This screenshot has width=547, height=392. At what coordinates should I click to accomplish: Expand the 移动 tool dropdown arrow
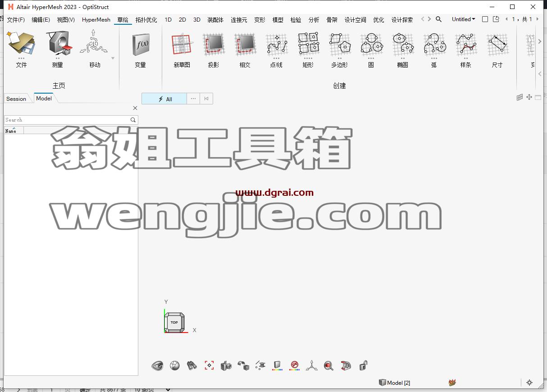coord(113,58)
